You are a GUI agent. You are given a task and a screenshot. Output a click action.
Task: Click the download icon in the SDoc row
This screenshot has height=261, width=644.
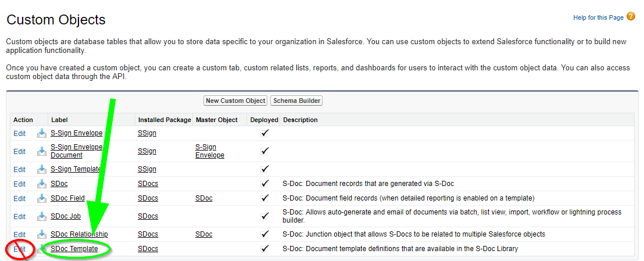click(41, 184)
